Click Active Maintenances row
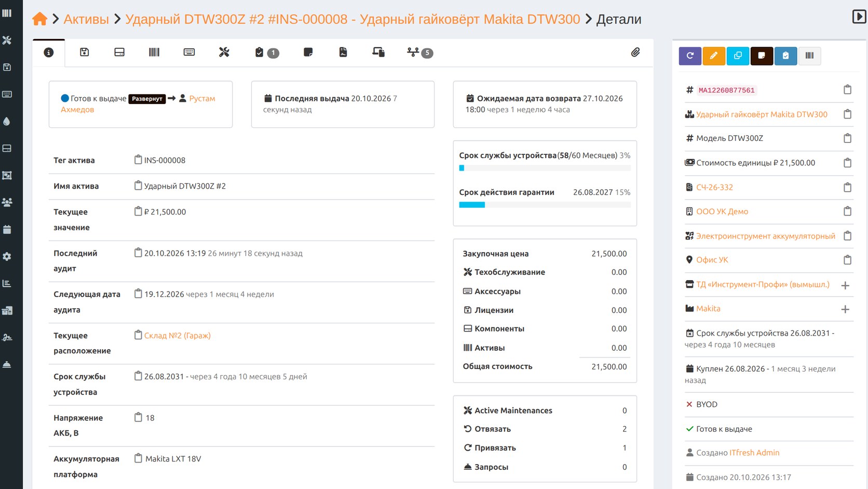The image size is (868, 489). coord(545,411)
